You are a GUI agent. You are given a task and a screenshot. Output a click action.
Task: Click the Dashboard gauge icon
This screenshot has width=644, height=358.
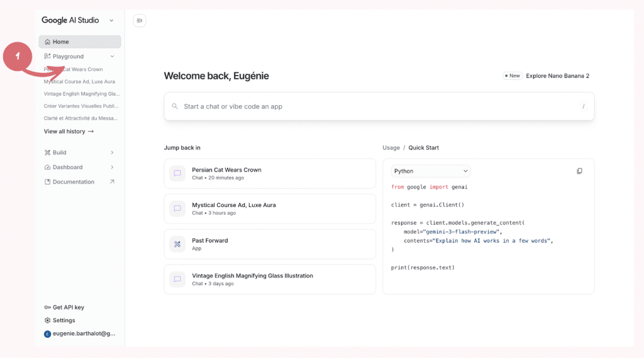pyautogui.click(x=48, y=167)
